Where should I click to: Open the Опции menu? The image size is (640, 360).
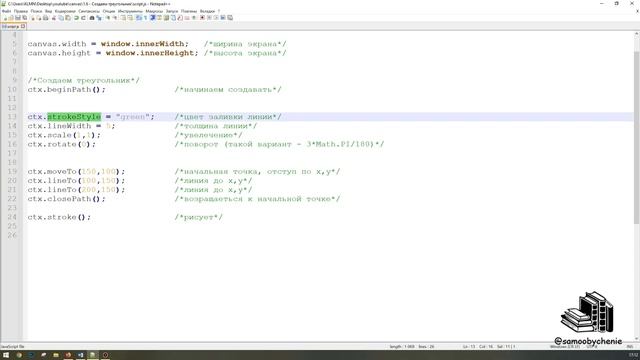[109, 11]
